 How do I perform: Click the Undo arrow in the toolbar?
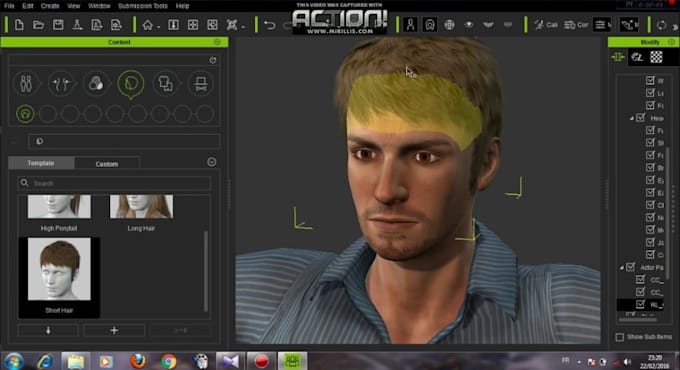pyautogui.click(x=270, y=25)
